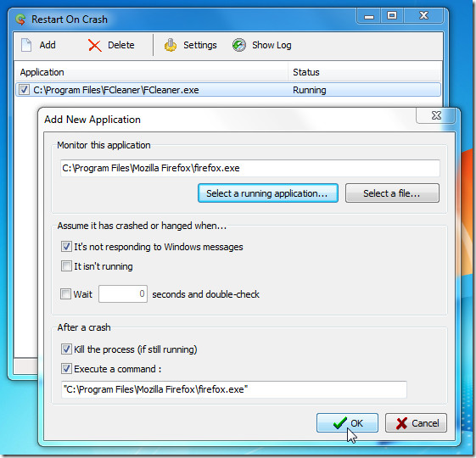The width and height of the screenshot is (476, 458).
Task: Close the Restart On Crash window
Action: 423,16
